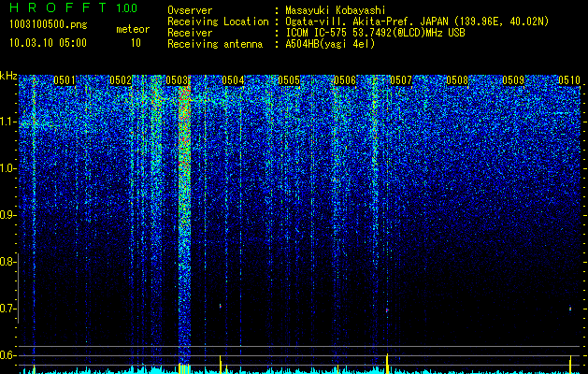
Task: Click the 0.6 kHz axis label
Action: pos(7,355)
